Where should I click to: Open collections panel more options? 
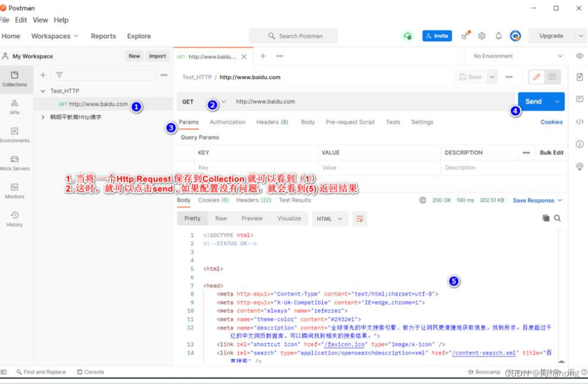click(x=164, y=75)
